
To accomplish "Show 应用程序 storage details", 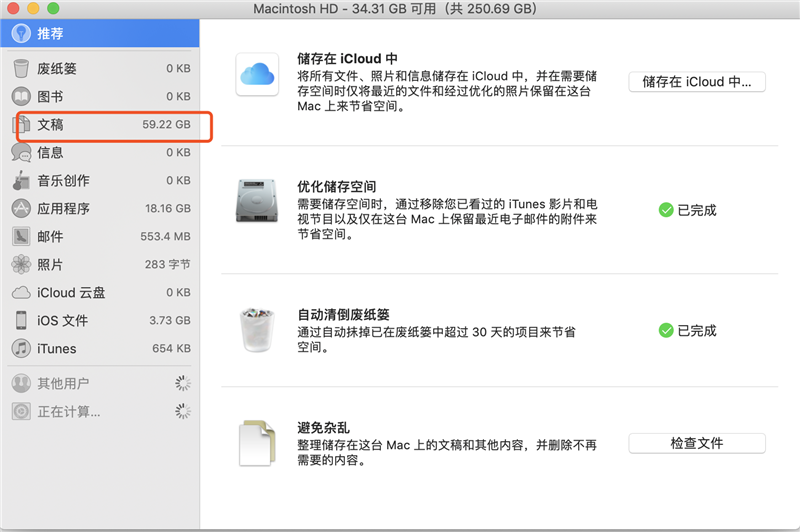I will [x=100, y=208].
